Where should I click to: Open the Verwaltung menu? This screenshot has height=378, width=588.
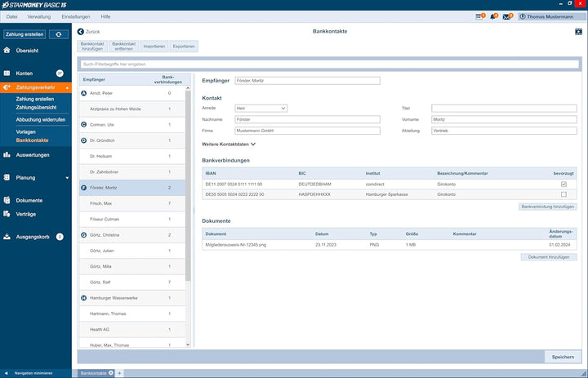point(39,16)
